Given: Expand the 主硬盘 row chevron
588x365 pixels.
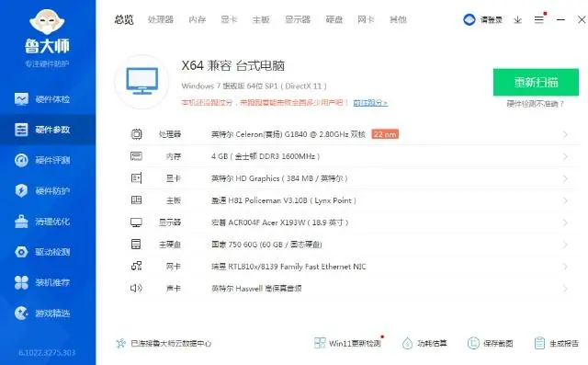Looking at the screenshot, I should point(565,245).
